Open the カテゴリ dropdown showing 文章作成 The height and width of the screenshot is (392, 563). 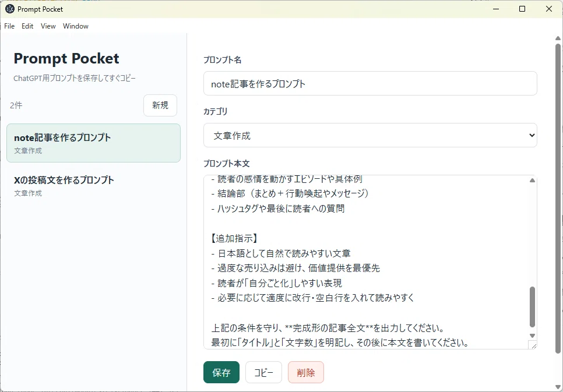[x=370, y=135]
